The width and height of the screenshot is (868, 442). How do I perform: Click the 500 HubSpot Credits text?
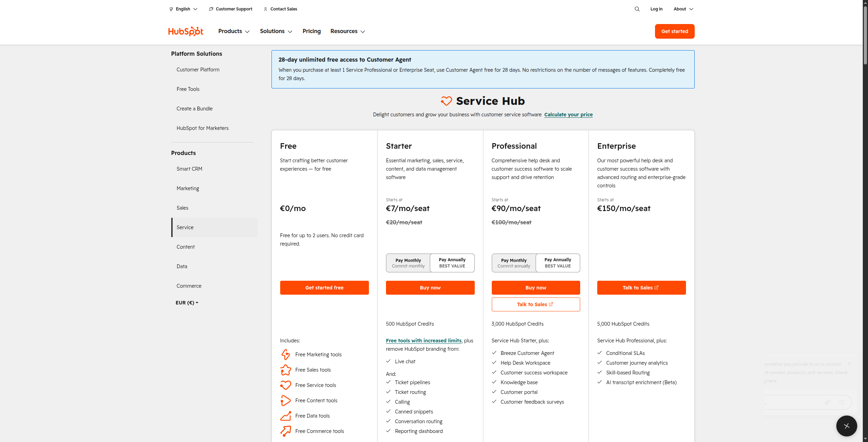coord(410,324)
